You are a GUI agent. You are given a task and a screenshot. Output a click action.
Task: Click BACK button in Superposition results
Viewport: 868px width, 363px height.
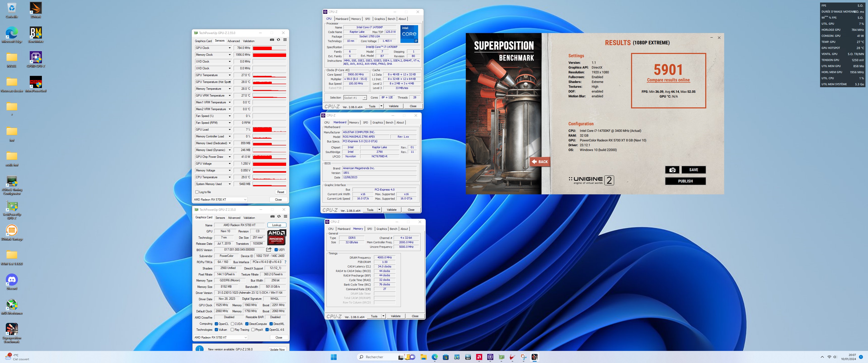(x=540, y=162)
